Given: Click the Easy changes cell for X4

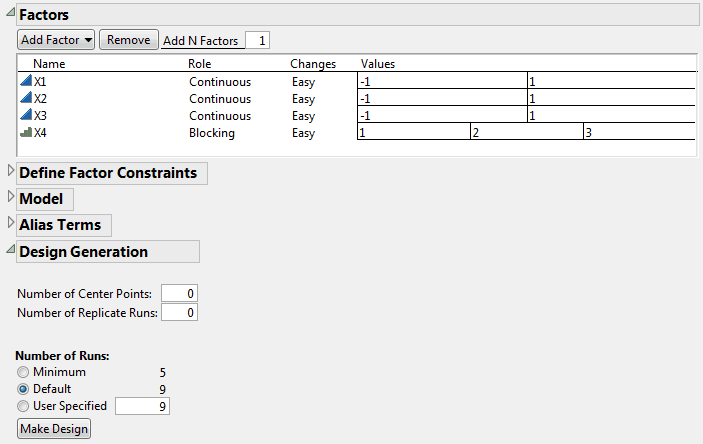Looking at the screenshot, I should (303, 133).
